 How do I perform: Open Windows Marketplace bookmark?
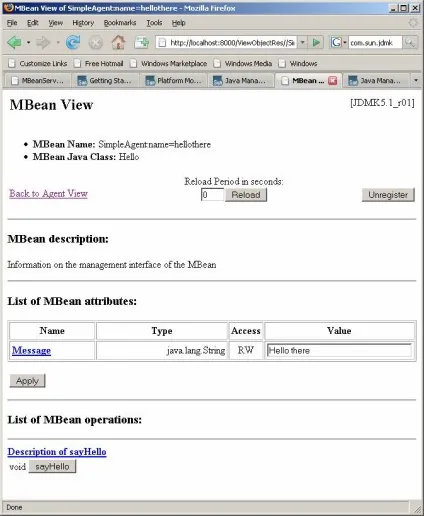[x=169, y=63]
